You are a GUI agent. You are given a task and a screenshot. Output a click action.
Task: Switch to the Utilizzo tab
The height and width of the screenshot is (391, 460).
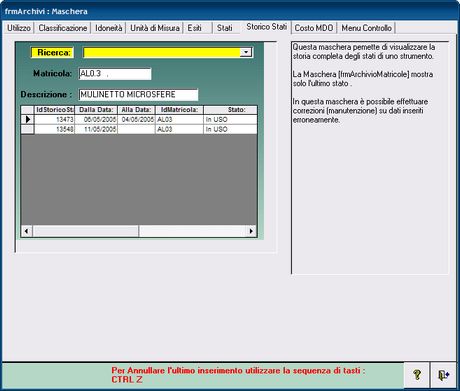coord(19,28)
